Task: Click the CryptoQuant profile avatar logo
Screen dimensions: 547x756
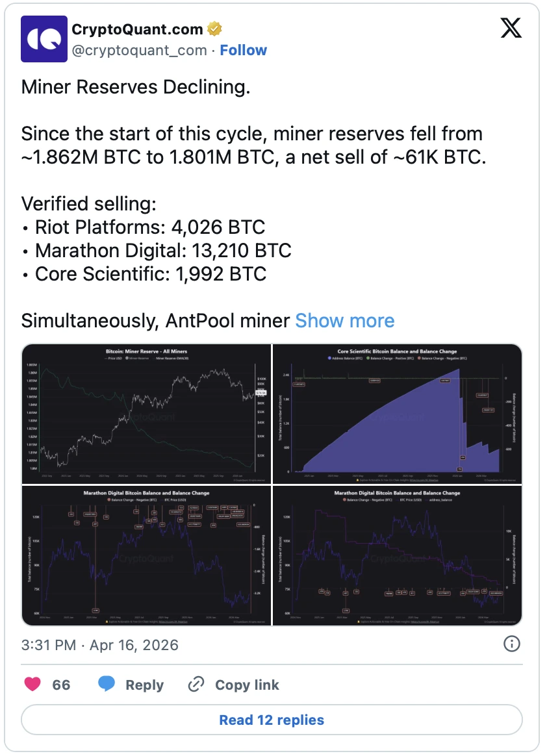Action: click(x=44, y=39)
